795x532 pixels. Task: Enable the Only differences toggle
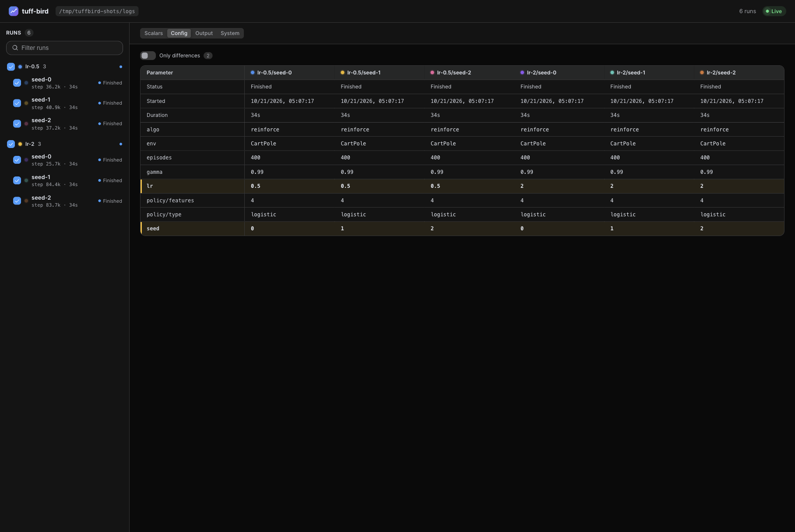click(x=148, y=56)
